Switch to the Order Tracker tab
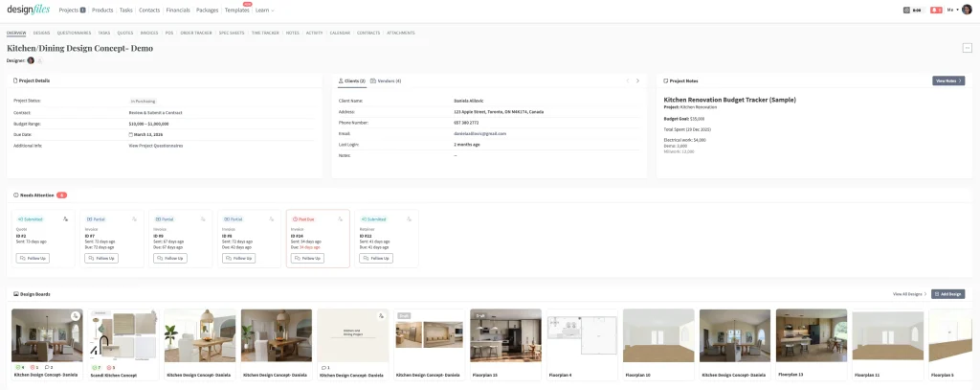 point(196,33)
